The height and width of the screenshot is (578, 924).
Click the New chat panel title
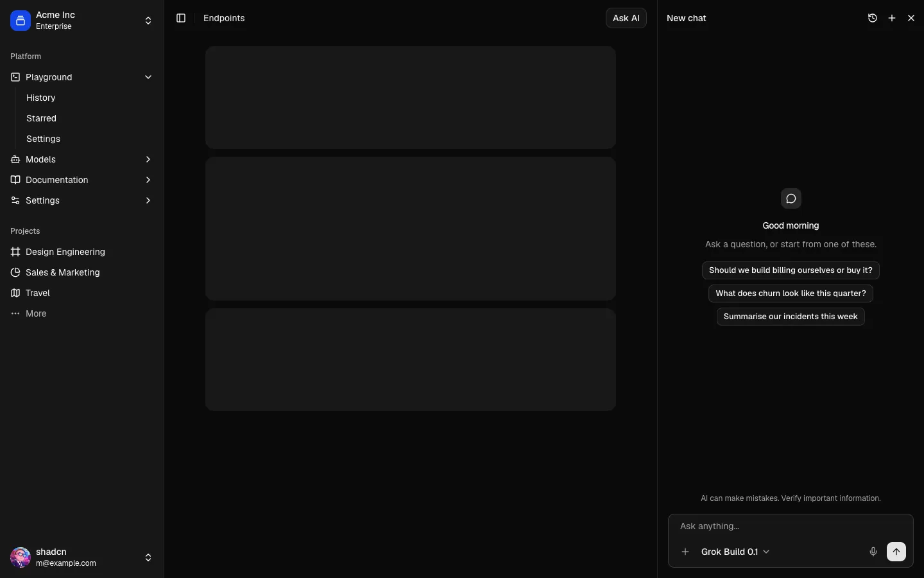tap(687, 18)
